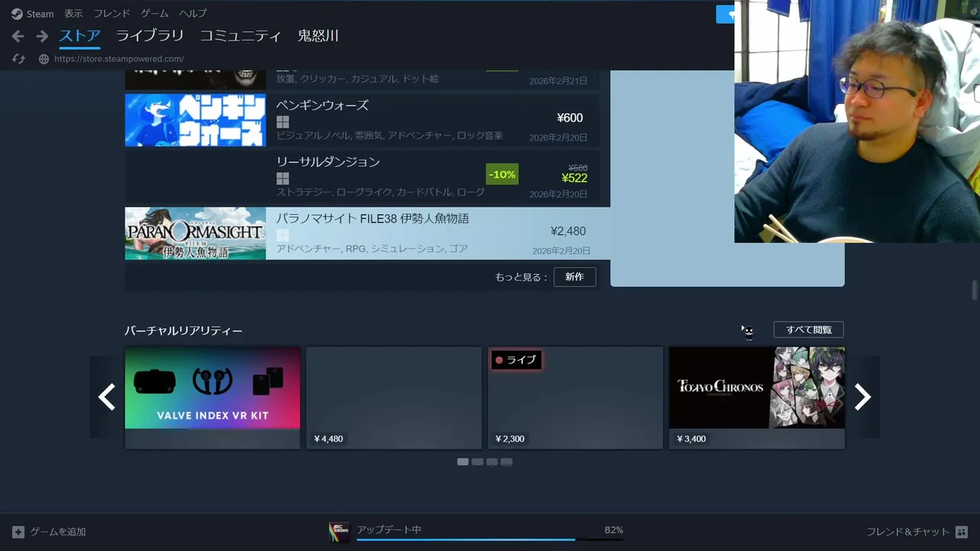The image size is (980, 551).
Task: Show previous carousel items with left arrow
Action: click(x=106, y=397)
